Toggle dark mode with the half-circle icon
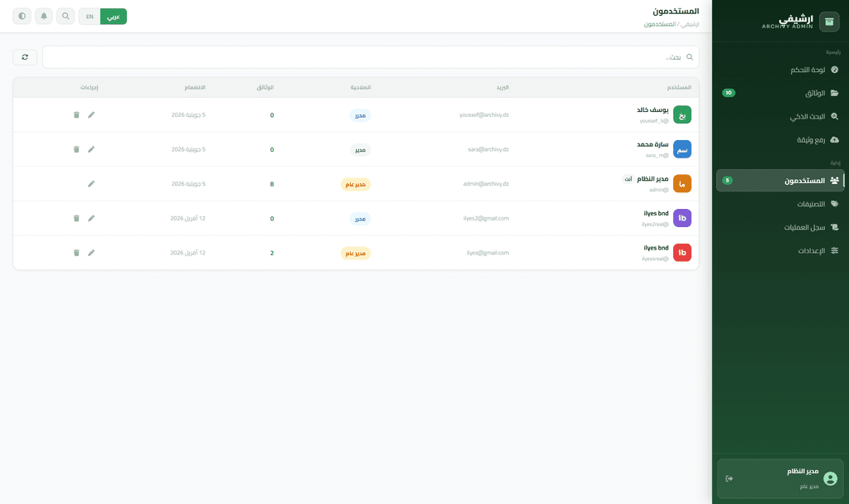 pyautogui.click(x=22, y=17)
